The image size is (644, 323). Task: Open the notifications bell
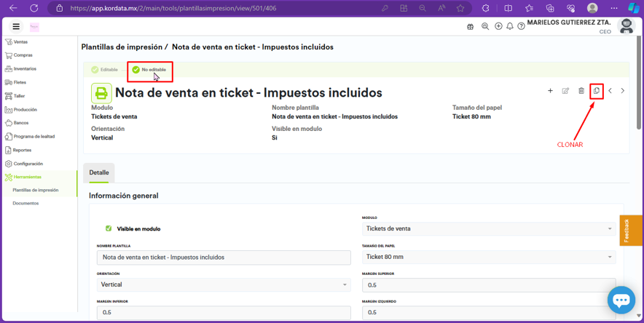[510, 26]
